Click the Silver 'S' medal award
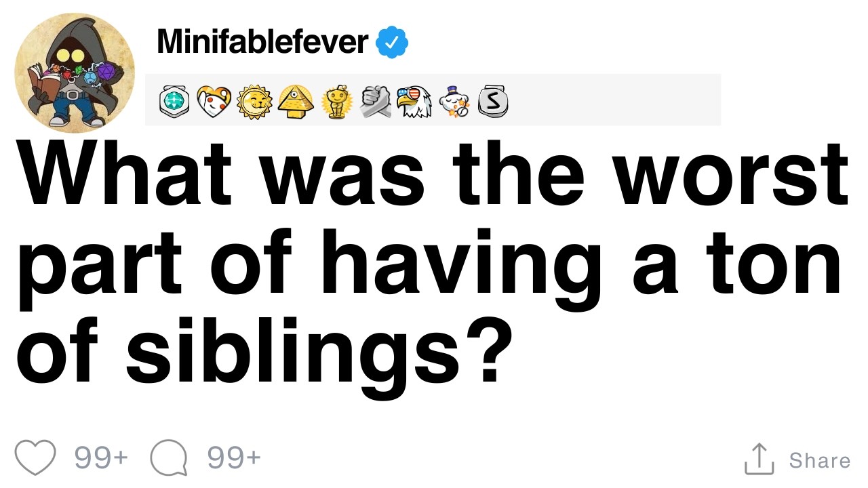Viewport: 868px width, 488px height. [x=494, y=102]
